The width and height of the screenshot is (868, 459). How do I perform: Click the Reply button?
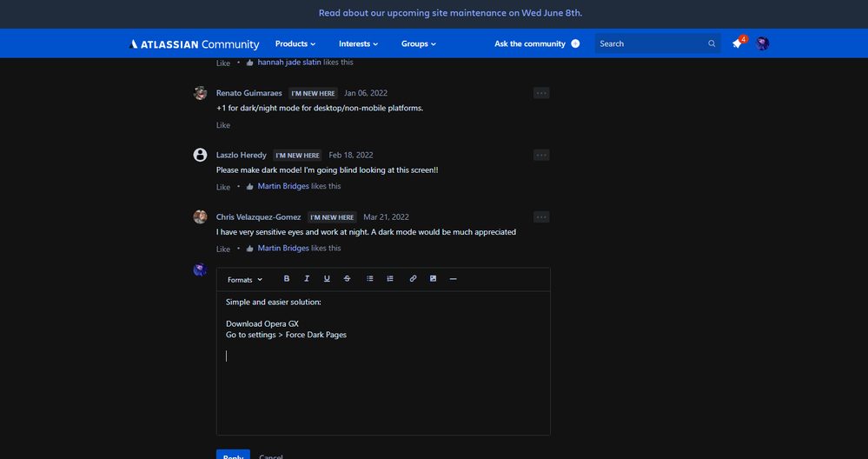(x=233, y=455)
